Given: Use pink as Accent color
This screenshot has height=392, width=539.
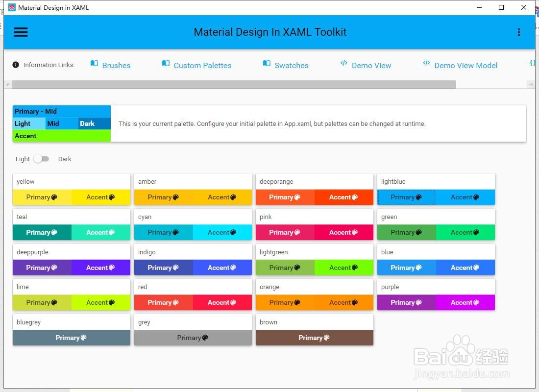Looking at the screenshot, I should (344, 232).
